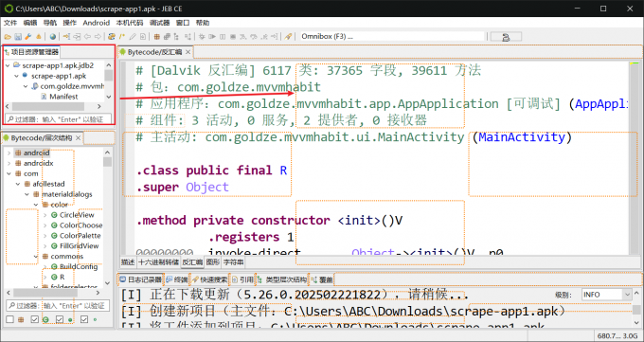644x342 pixels.
Task: Open the 导航 menu
Action: (50, 23)
